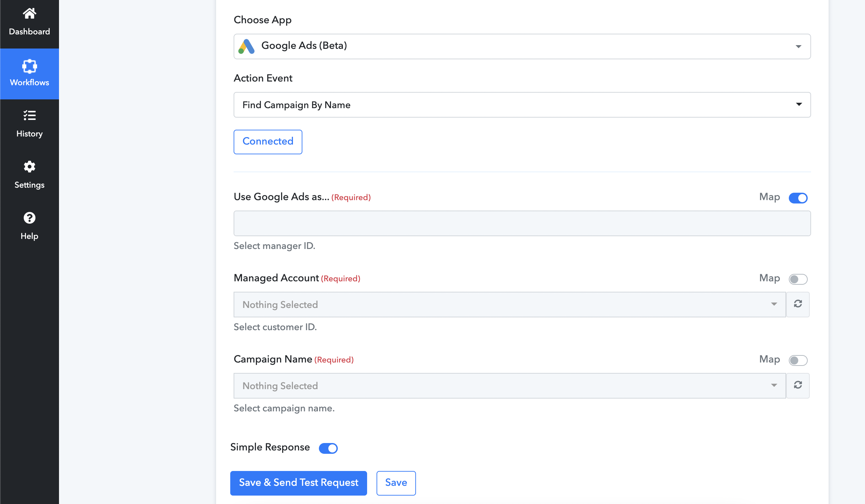Focus the Use Google Ads as input field
865x504 pixels.
pos(522,223)
